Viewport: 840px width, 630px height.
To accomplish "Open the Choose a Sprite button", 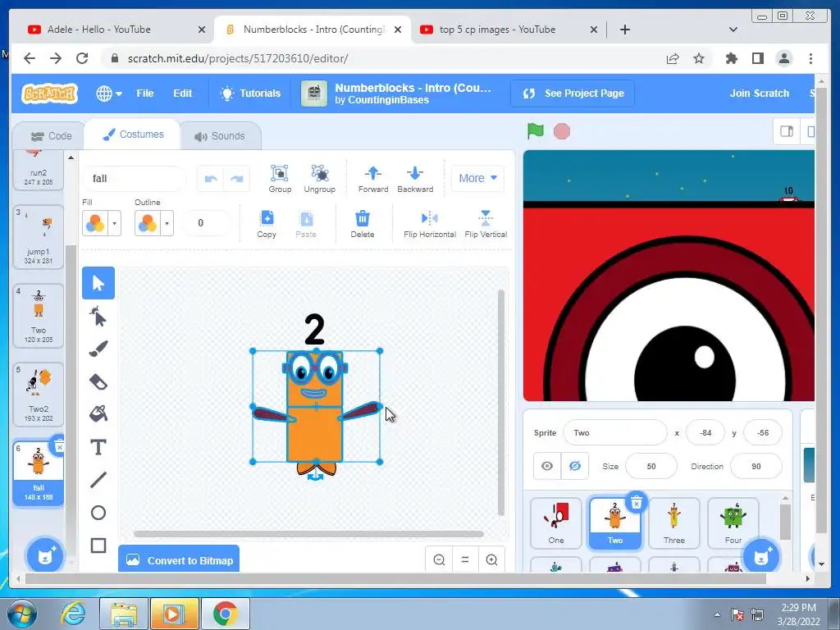I will 761,557.
